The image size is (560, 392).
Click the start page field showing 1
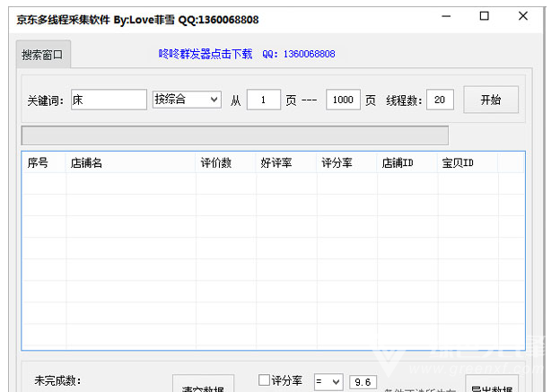point(264,100)
